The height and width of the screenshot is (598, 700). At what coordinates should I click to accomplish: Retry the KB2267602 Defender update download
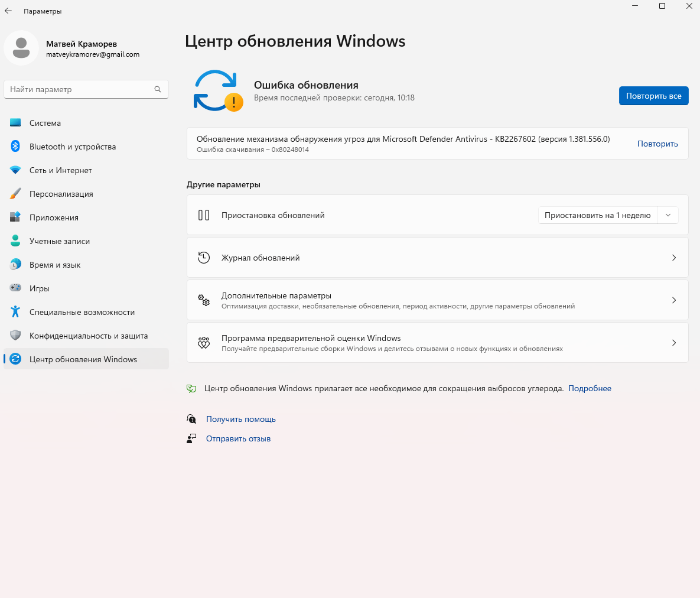point(657,143)
